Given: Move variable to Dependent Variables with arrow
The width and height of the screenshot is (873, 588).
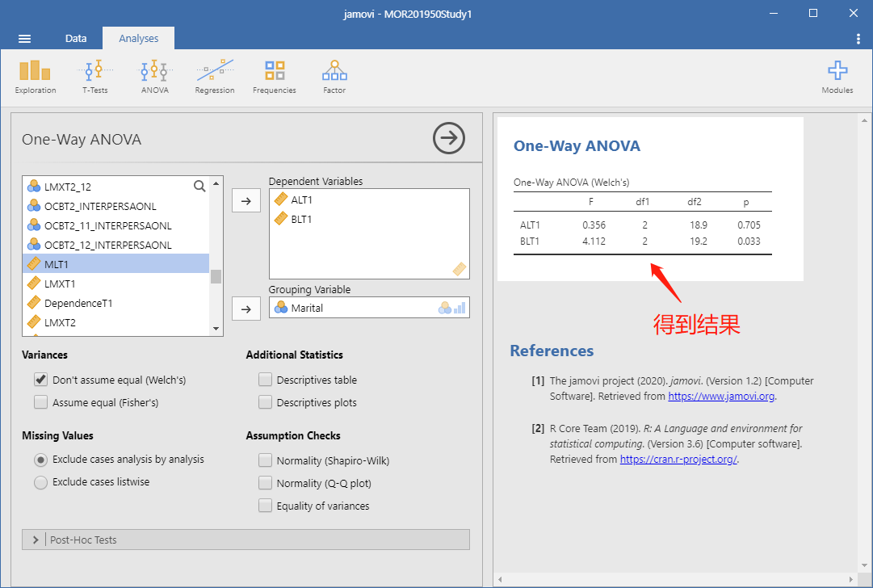Looking at the screenshot, I should 246,201.
